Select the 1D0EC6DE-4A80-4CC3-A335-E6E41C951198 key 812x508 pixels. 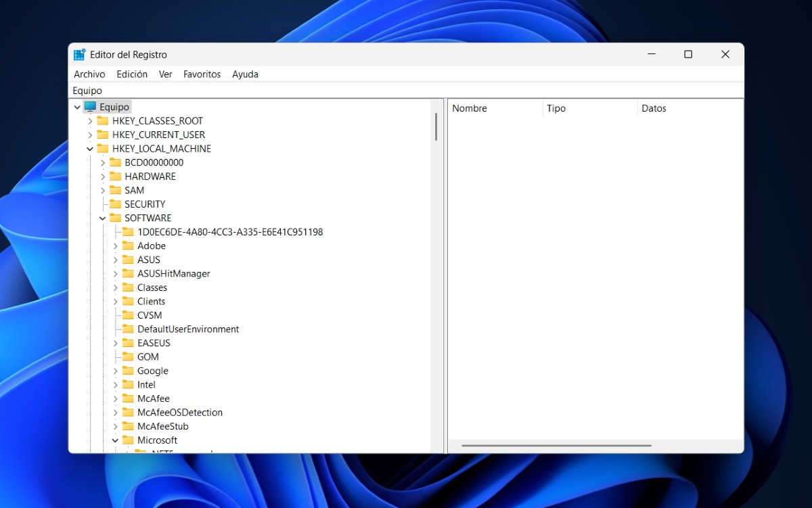click(x=230, y=232)
